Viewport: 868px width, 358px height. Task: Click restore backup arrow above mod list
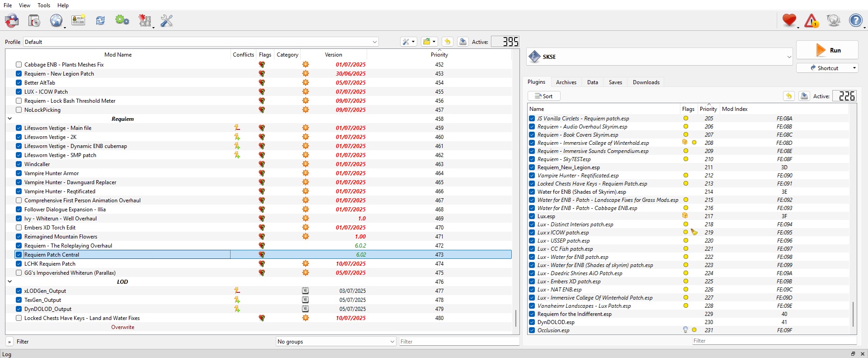[x=448, y=42]
